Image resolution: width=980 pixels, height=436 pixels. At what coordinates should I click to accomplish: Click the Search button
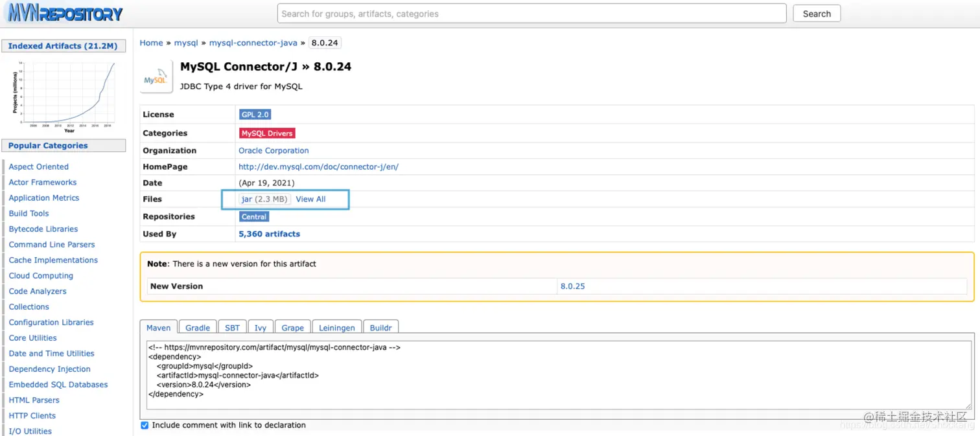tap(817, 14)
